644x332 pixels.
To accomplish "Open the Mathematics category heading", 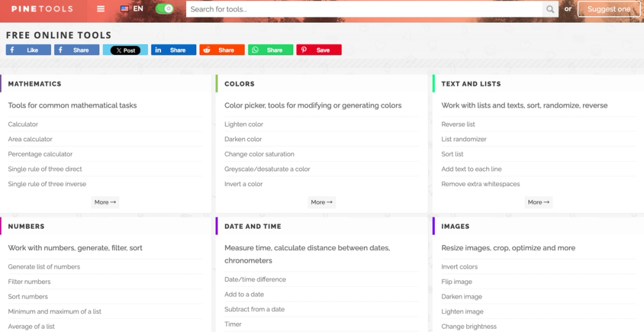I will click(x=35, y=84).
